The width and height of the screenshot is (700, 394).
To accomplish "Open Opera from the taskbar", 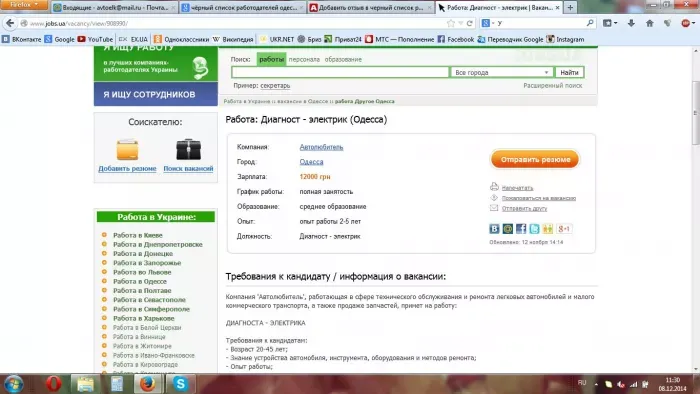I will coord(53,384).
